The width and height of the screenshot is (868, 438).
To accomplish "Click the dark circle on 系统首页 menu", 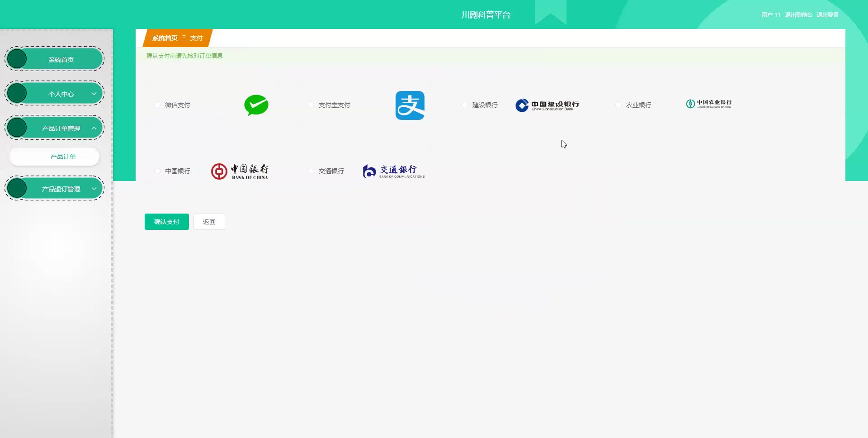I will (x=17, y=59).
